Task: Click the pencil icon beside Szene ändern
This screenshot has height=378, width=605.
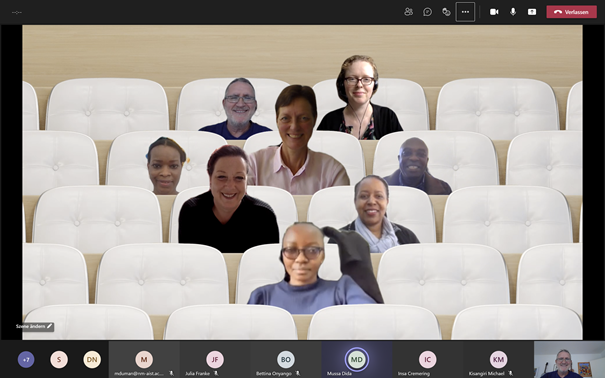Action: pyautogui.click(x=49, y=326)
